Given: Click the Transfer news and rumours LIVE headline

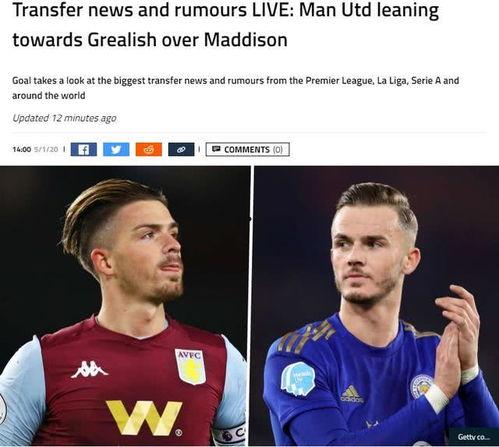Looking at the screenshot, I should [225, 25].
